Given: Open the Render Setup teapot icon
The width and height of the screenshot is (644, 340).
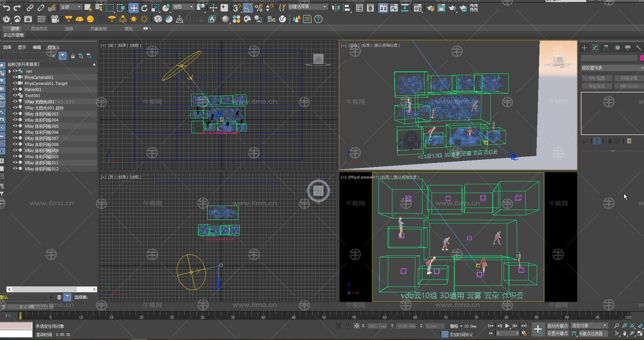Looking at the screenshot, I should 431,8.
